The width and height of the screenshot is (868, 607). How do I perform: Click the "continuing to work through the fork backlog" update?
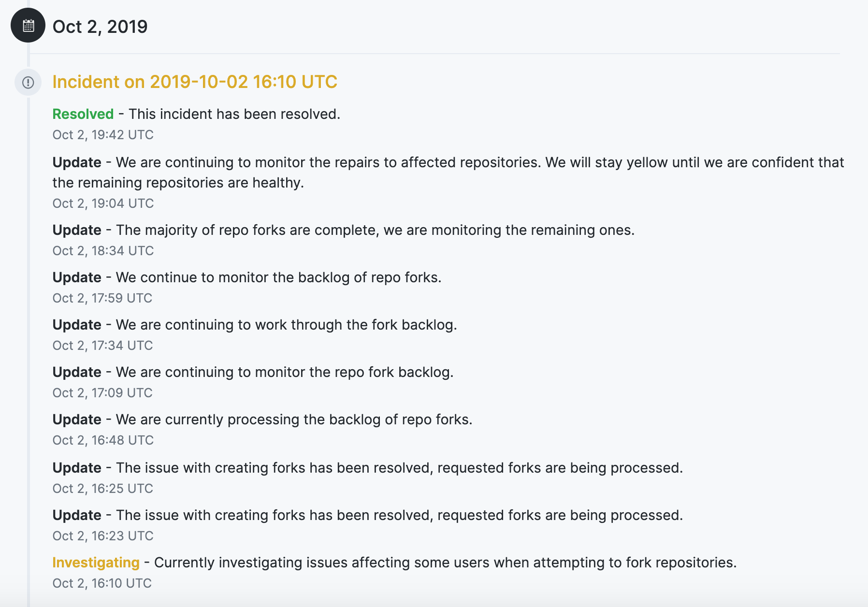tap(286, 325)
